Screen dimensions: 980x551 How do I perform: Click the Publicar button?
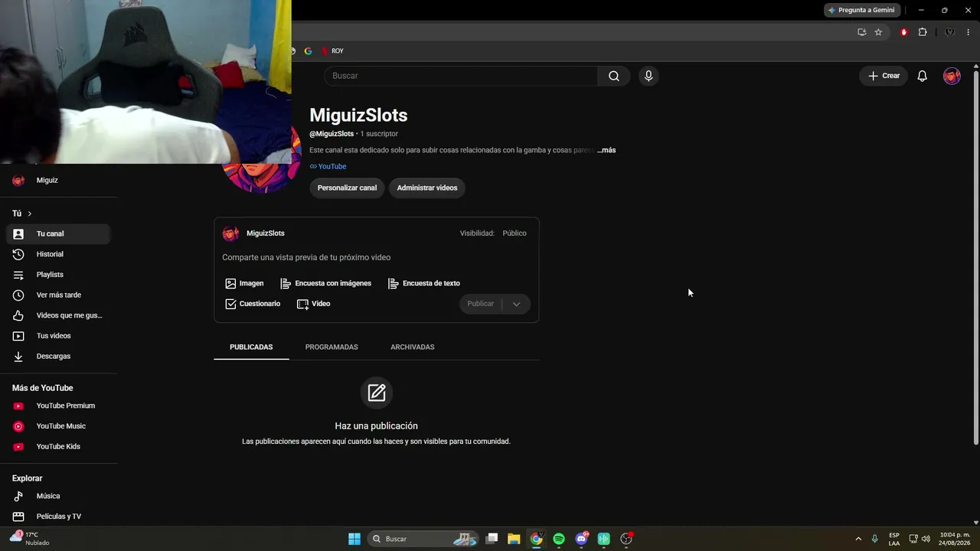point(481,304)
